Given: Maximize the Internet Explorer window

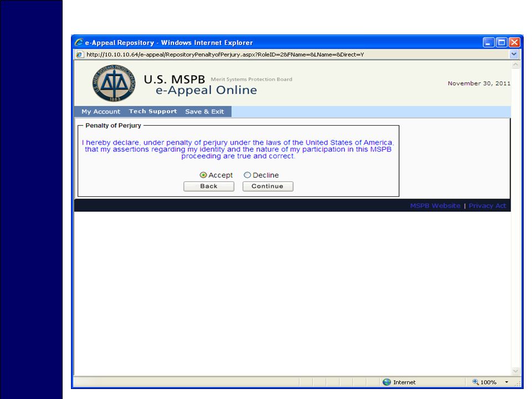Looking at the screenshot, I should point(502,43).
